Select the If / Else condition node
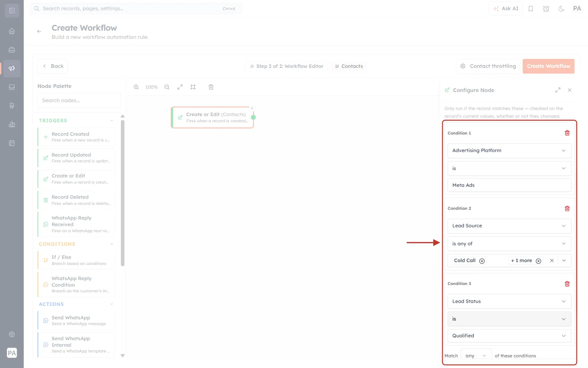The height and width of the screenshot is (368, 588). tap(76, 260)
